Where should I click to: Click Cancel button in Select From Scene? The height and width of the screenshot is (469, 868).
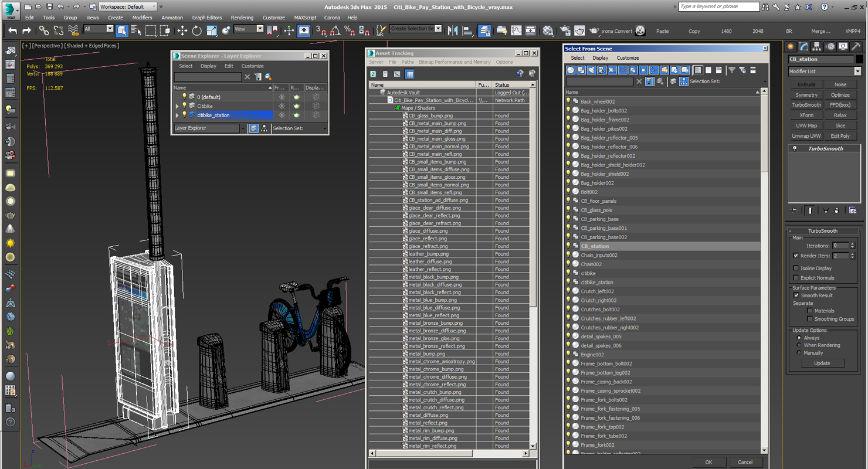(x=745, y=462)
